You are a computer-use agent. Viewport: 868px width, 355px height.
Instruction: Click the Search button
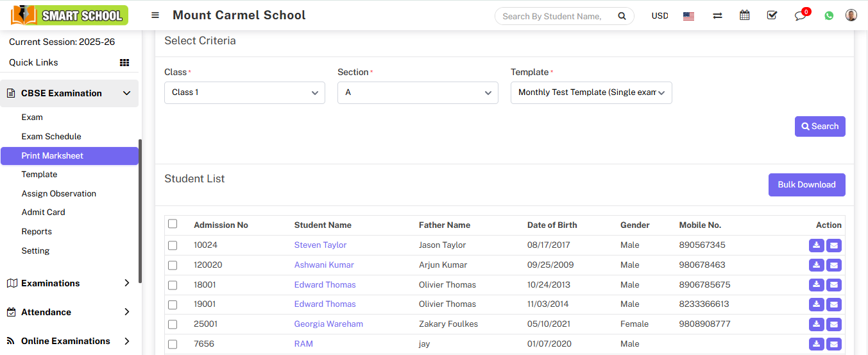[819, 126]
